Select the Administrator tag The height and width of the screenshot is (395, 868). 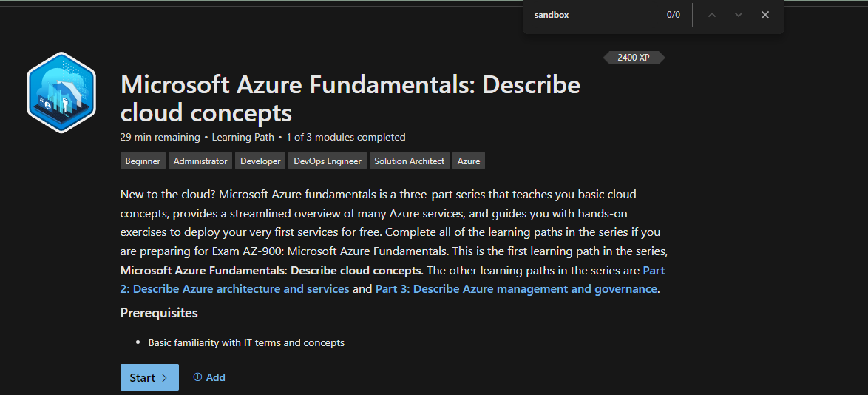pos(200,161)
